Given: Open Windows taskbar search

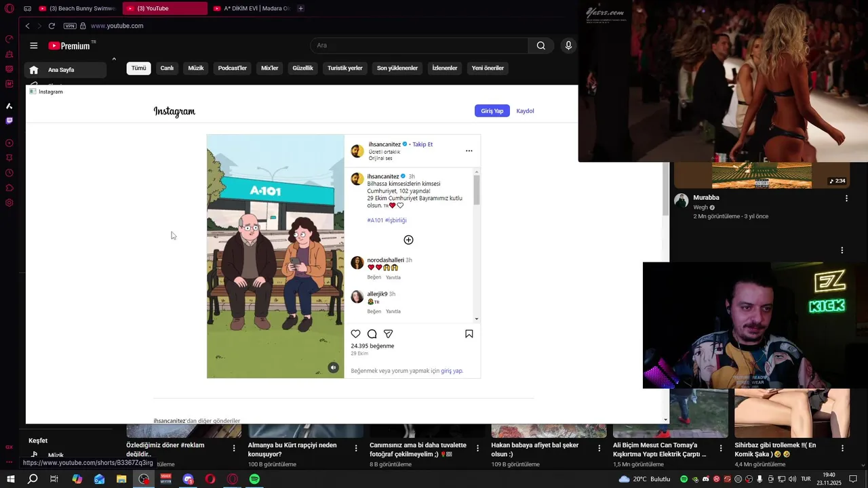Looking at the screenshot, I should (33, 479).
